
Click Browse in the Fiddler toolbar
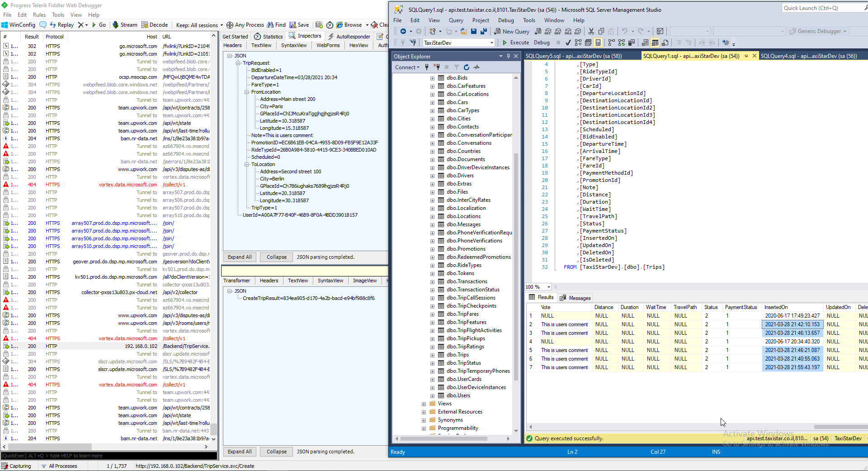click(x=349, y=25)
